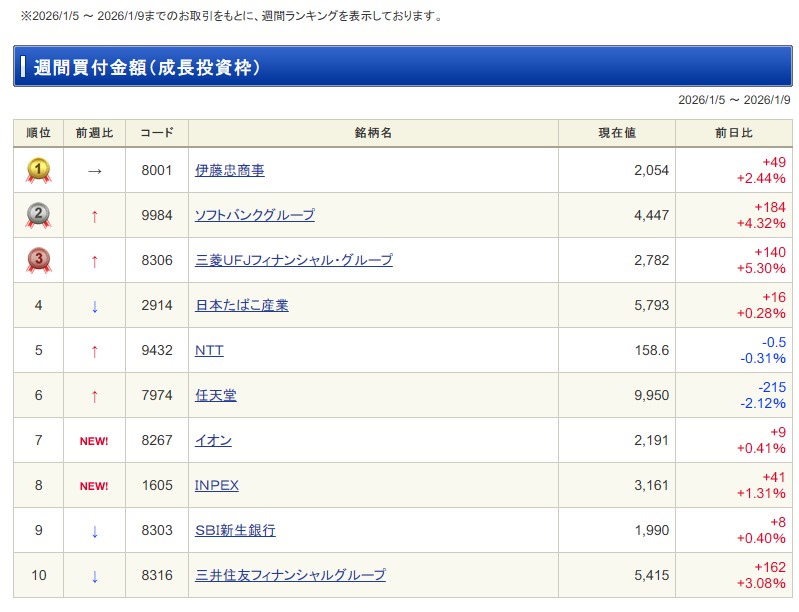
Task: Click the 銘柄名 column header
Action: (x=373, y=133)
